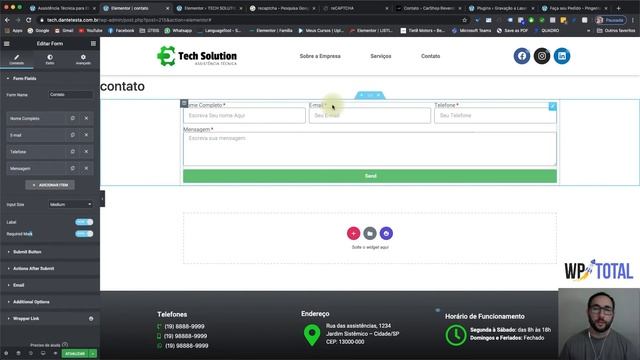640x360 pixels.
Task: Toggle the Label switch
Action: (84, 222)
